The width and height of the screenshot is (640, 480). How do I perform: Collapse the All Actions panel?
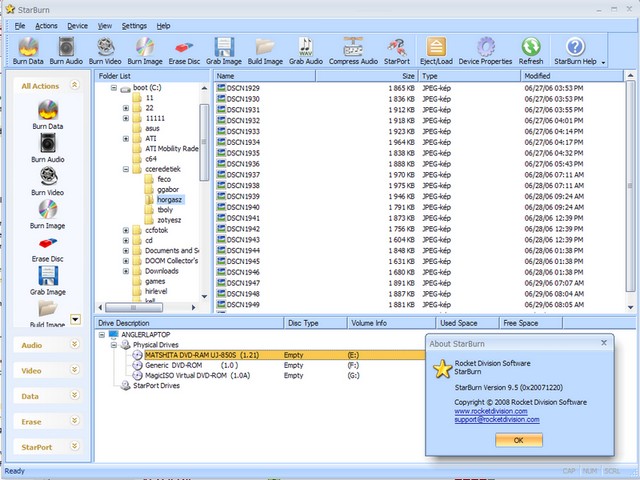coord(74,85)
